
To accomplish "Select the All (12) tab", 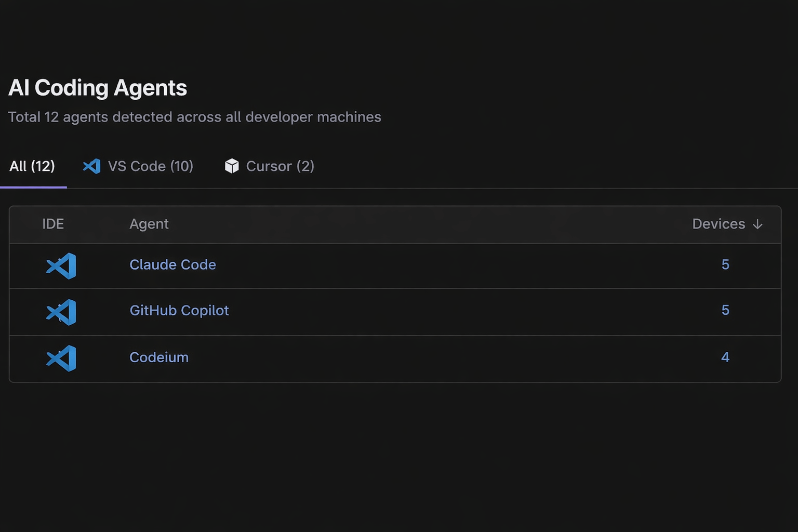I will [32, 166].
